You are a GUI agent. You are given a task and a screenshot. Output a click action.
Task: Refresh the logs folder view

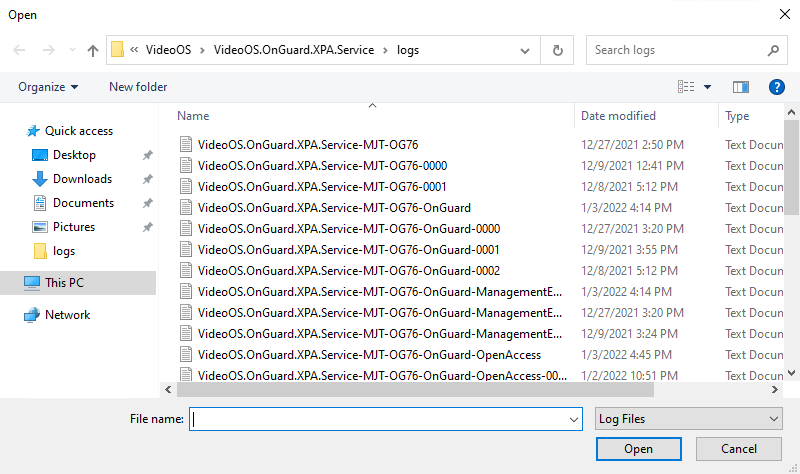[557, 50]
